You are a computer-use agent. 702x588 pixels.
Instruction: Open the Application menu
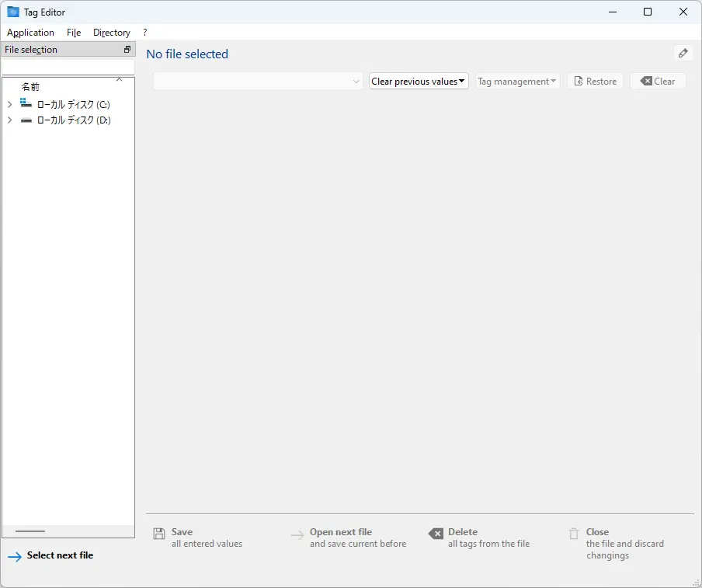pos(30,33)
